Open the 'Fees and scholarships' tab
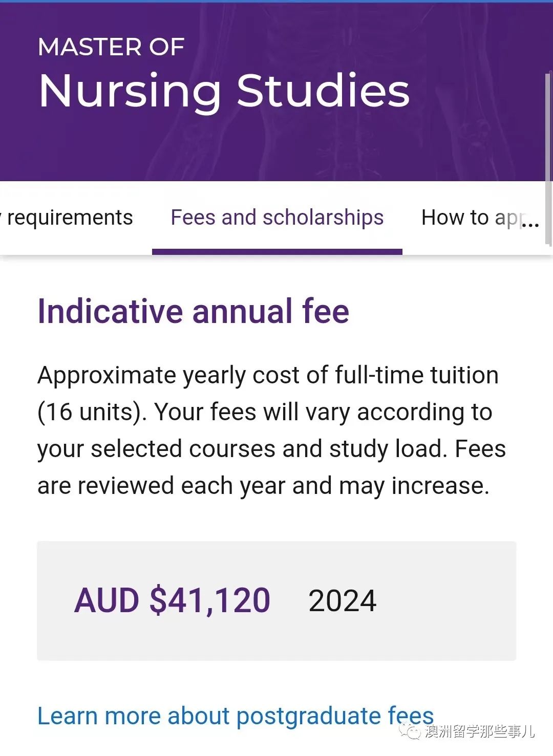The height and width of the screenshot is (756, 553). point(277,218)
